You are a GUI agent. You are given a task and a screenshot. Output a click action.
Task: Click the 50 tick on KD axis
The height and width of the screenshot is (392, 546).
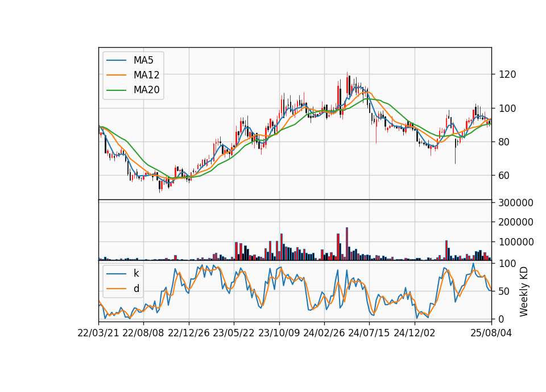point(504,291)
